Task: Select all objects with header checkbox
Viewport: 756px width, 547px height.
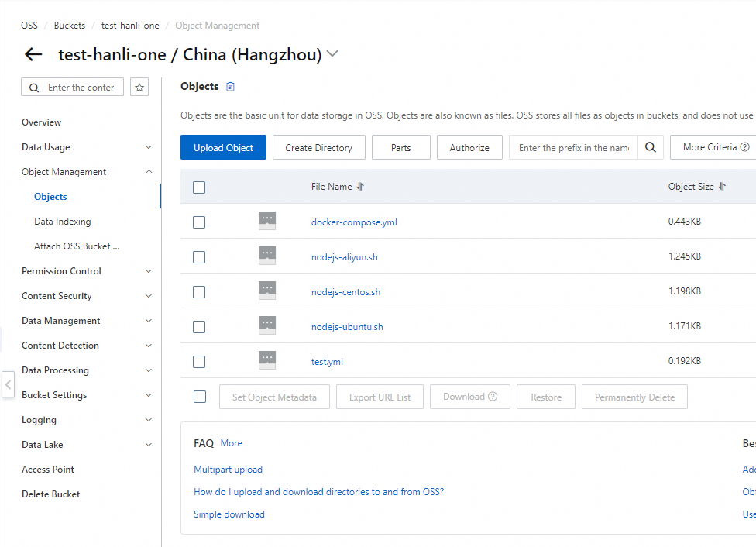Action: pos(199,187)
